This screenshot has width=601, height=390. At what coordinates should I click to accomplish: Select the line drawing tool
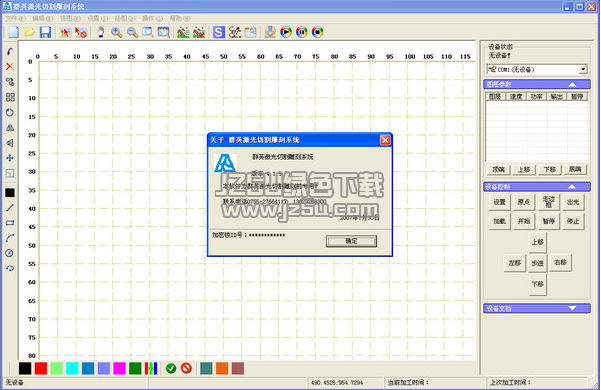[10, 208]
